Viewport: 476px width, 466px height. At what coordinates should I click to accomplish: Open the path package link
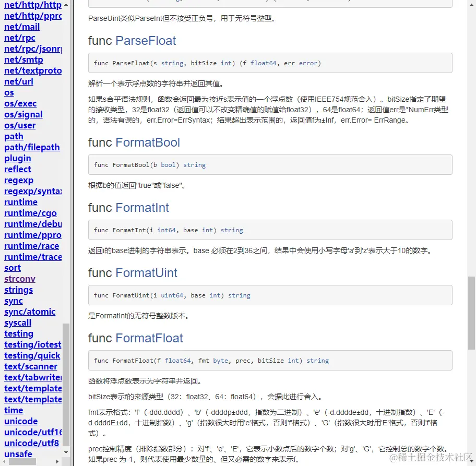[14, 137]
